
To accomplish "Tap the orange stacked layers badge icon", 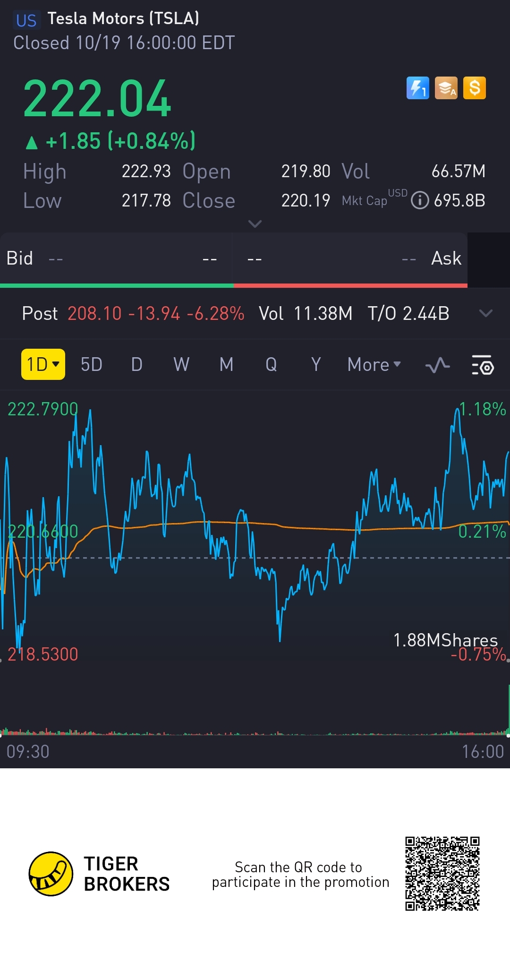I will click(446, 88).
